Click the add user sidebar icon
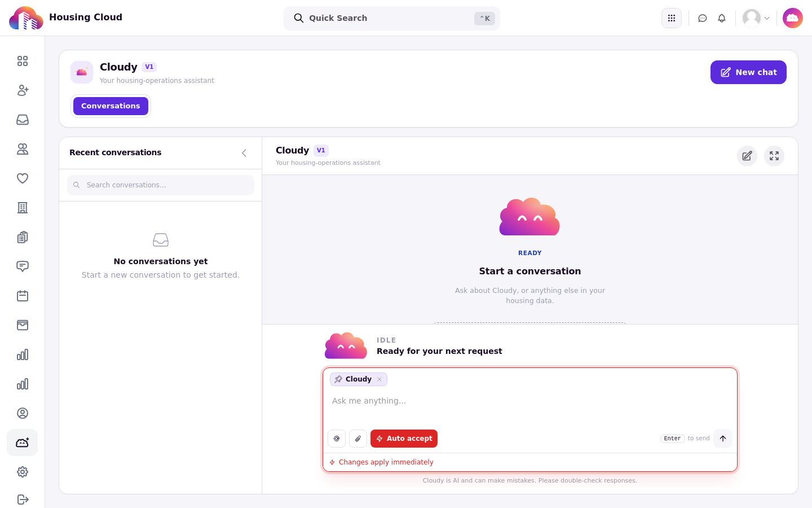 coord(23,90)
